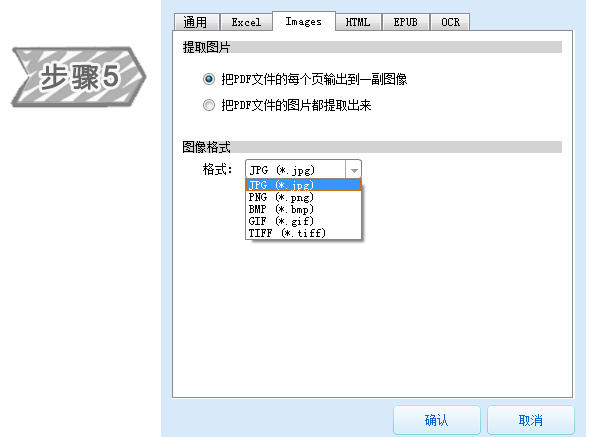
Task: Open the HTML tab
Action: pyautogui.click(x=358, y=22)
